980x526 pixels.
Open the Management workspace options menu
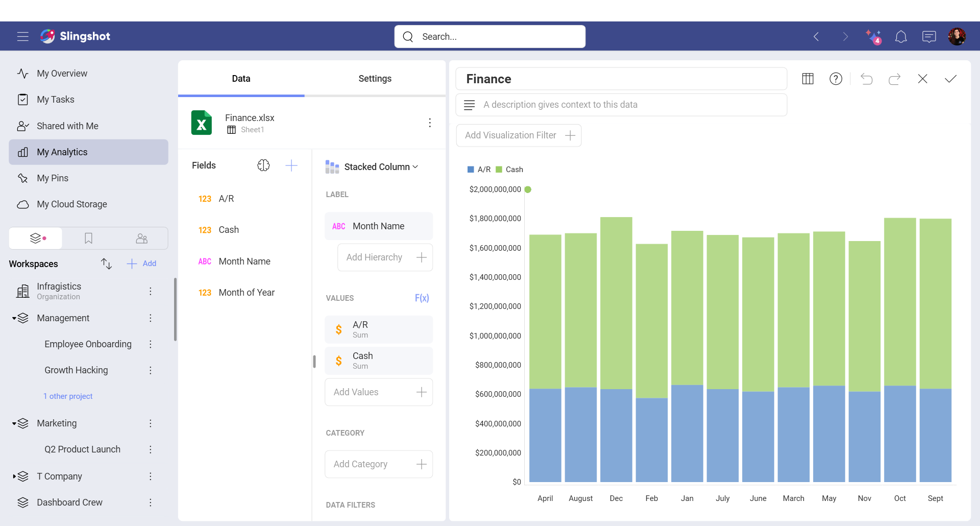pyautogui.click(x=151, y=318)
